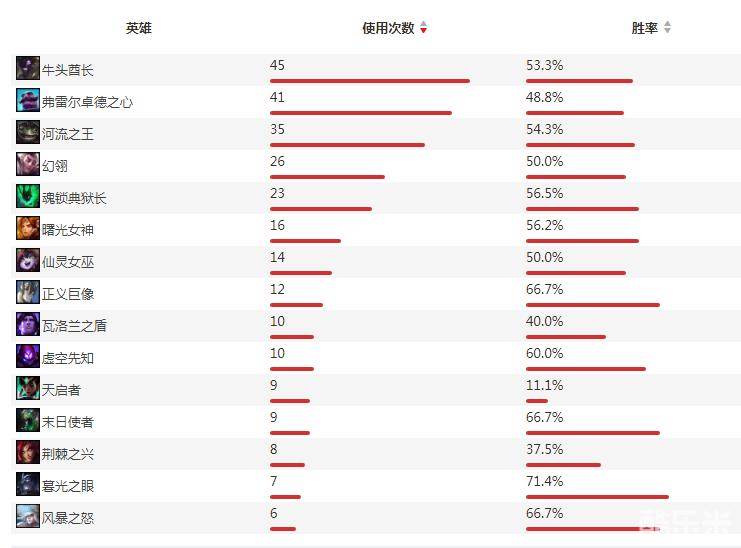The width and height of the screenshot is (741, 548).
Task: Click the 末日使者 champion name
Action: (68, 422)
